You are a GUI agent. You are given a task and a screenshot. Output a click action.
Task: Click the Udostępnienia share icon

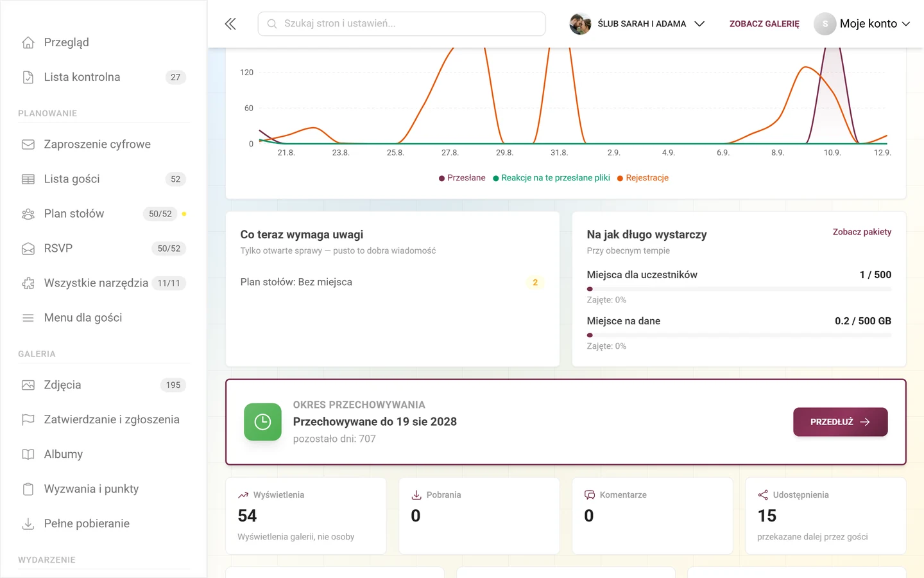click(763, 495)
